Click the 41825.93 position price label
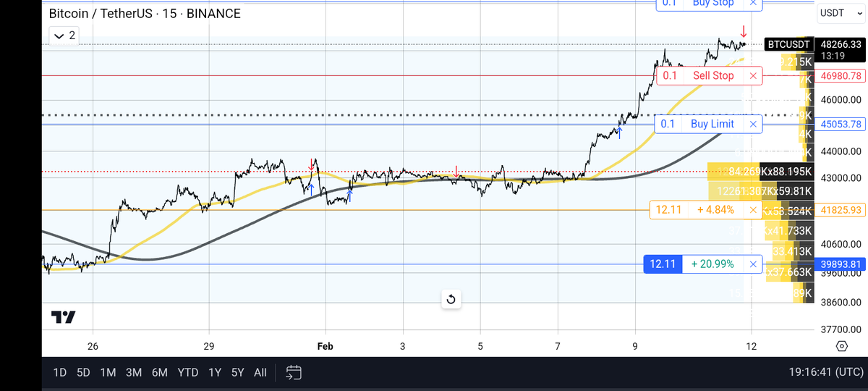 click(841, 210)
